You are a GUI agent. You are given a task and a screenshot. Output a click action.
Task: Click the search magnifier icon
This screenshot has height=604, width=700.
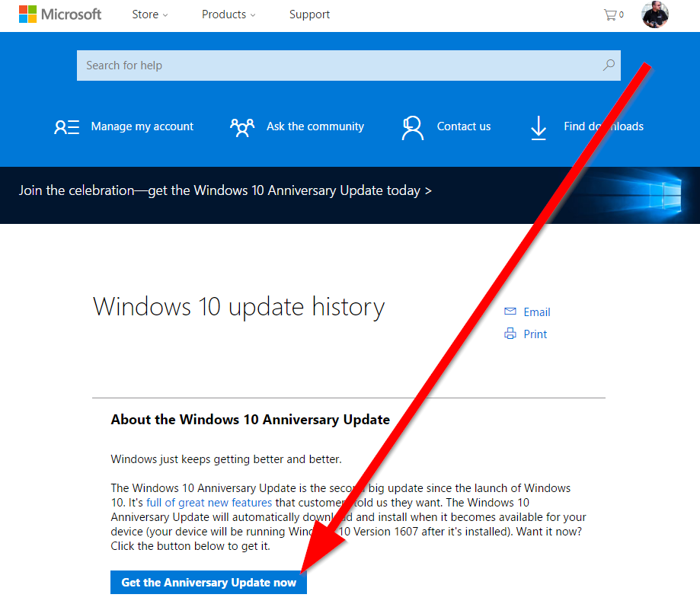609,66
